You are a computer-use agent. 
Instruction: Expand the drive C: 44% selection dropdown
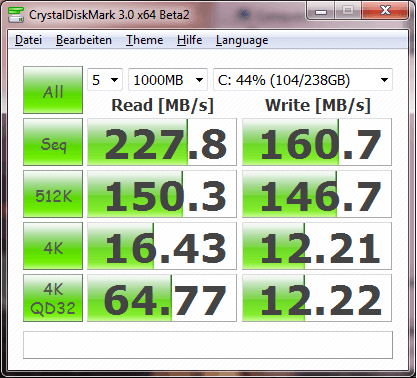(303, 80)
